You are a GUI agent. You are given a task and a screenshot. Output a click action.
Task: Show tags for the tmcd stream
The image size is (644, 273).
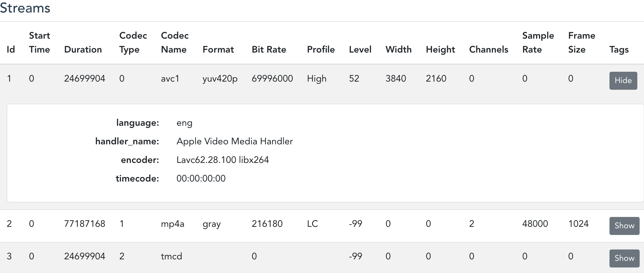[x=624, y=258]
